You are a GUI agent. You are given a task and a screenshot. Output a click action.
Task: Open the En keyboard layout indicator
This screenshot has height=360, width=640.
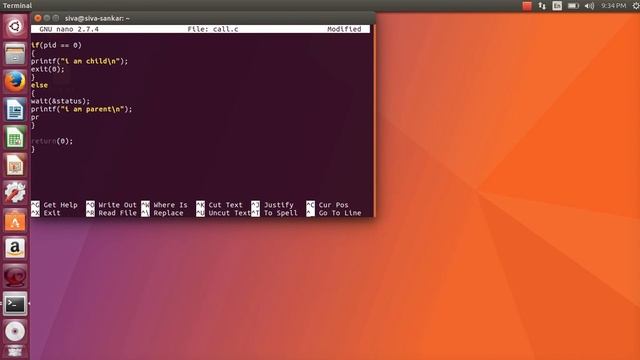[557, 5]
